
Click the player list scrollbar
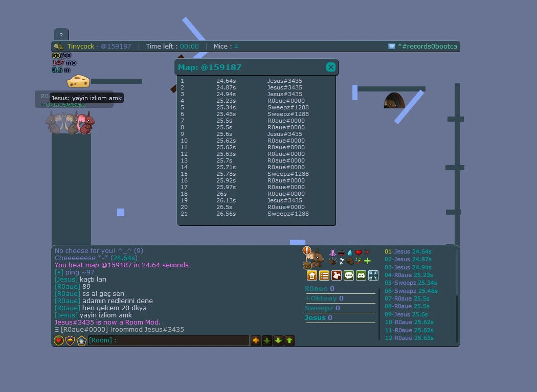tap(379, 314)
